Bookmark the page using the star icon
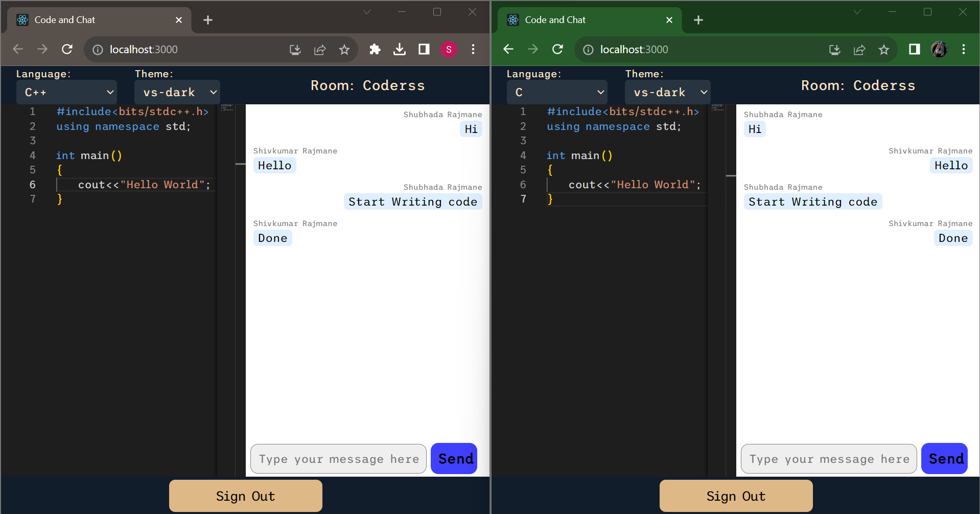Screen dimensions: 980x514 tap(344, 49)
